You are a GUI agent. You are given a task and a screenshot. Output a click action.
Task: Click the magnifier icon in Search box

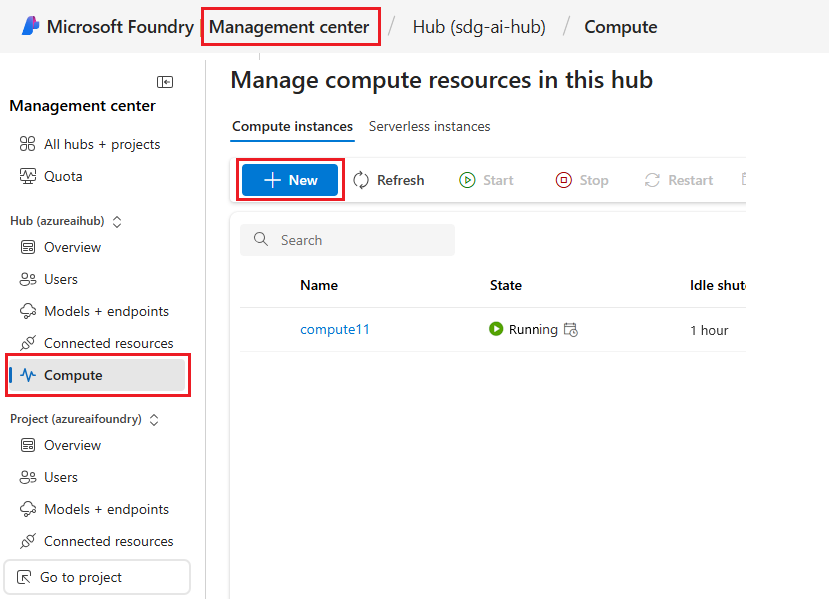pos(261,239)
